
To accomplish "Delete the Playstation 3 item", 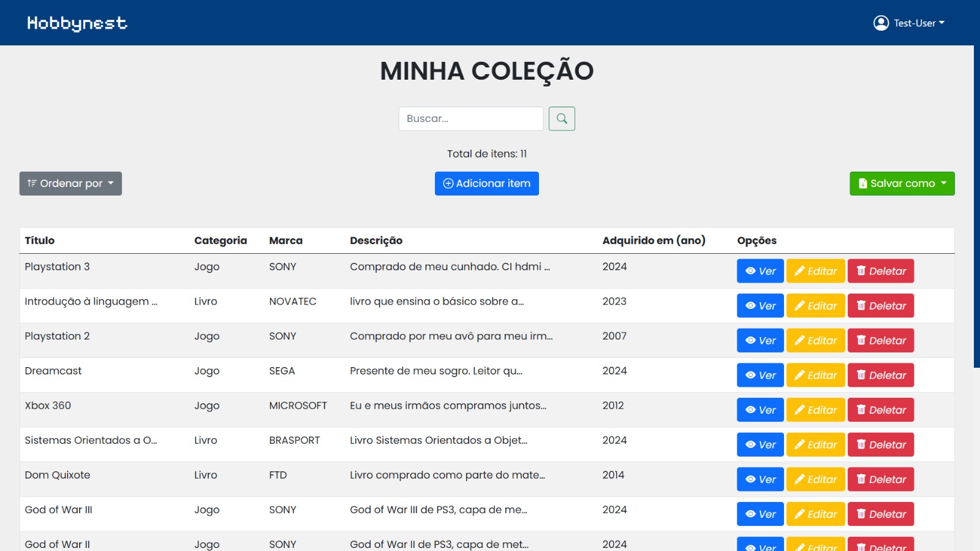I will tap(881, 271).
